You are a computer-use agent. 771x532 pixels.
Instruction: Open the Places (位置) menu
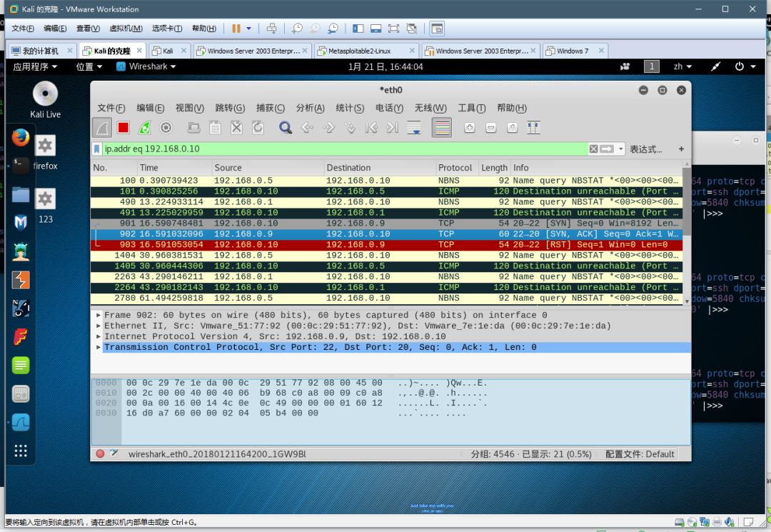click(89, 66)
